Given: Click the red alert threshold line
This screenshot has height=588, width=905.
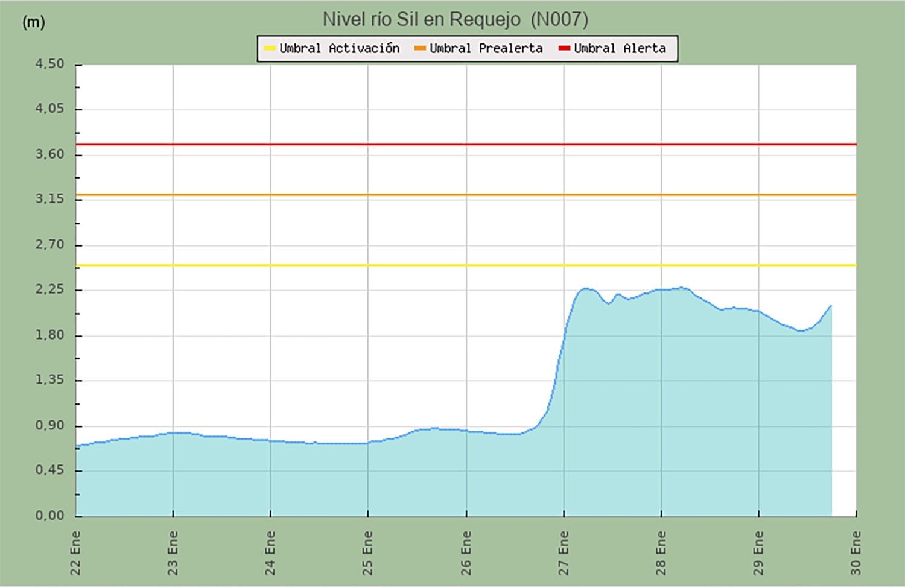Looking at the screenshot, I should [465, 144].
